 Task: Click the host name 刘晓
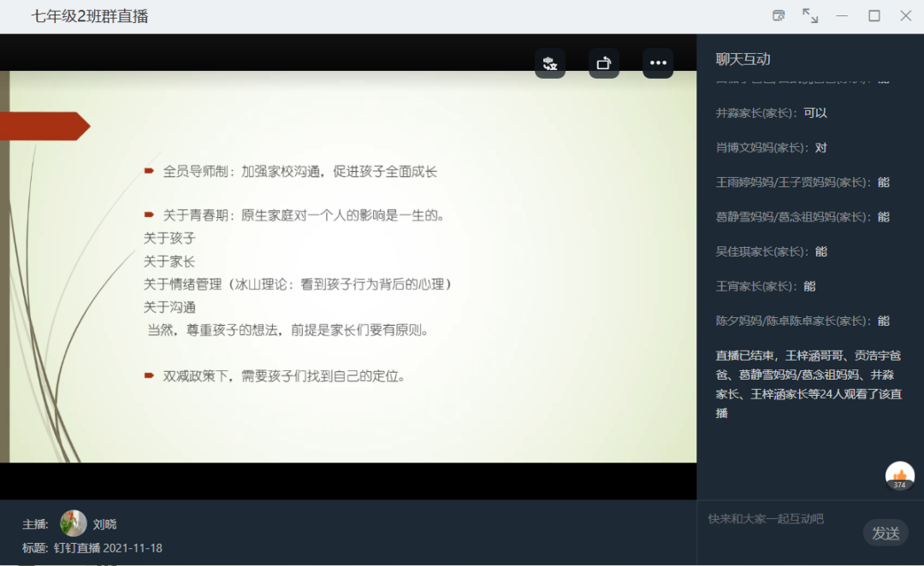click(x=105, y=524)
